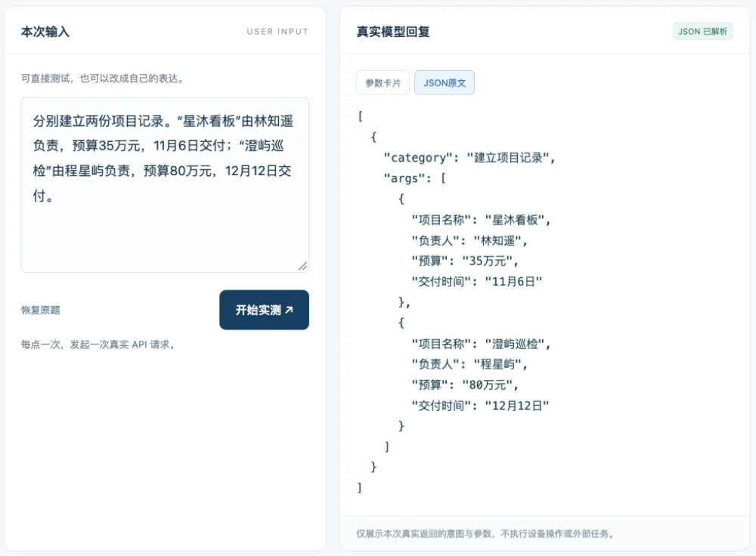756x556 pixels.
Task: Click the JSON line "负责人": "林知遥"
Action: 469,240
